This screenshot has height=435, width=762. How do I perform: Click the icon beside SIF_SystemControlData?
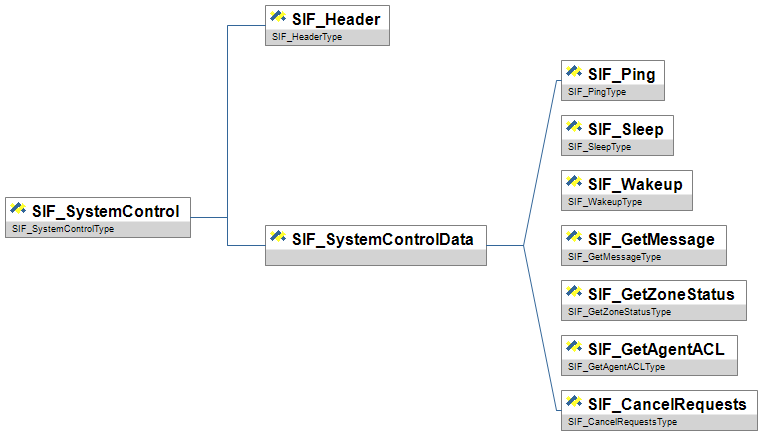278,239
